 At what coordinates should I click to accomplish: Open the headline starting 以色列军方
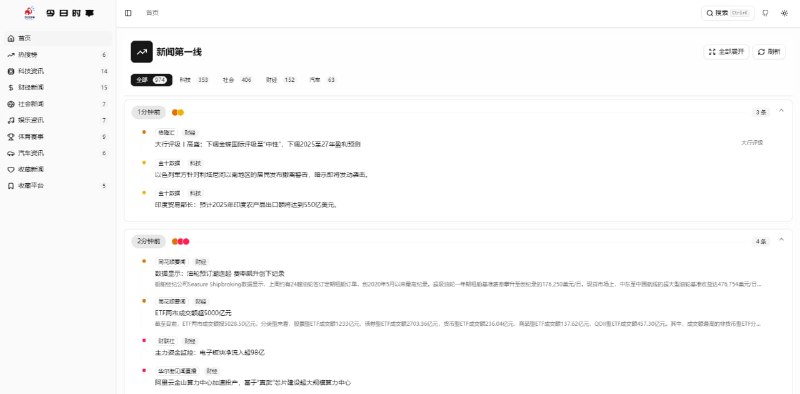[262, 175]
